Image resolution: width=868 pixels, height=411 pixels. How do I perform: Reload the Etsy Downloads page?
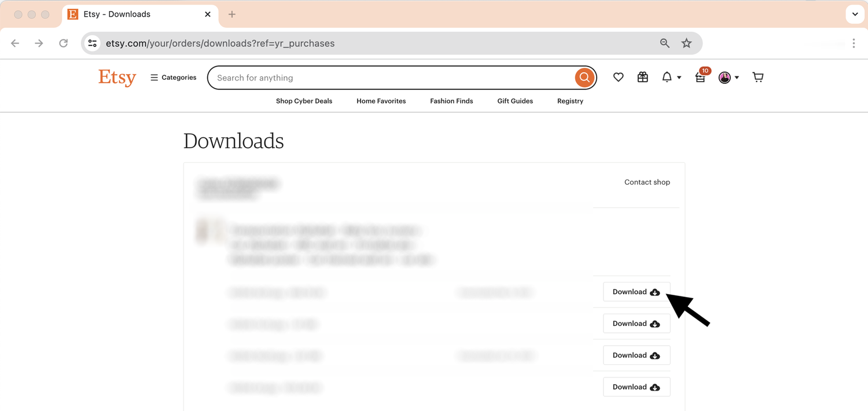point(64,43)
